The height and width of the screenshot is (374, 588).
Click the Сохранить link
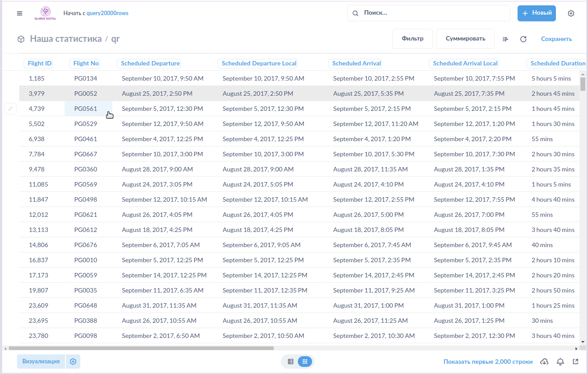[556, 39]
